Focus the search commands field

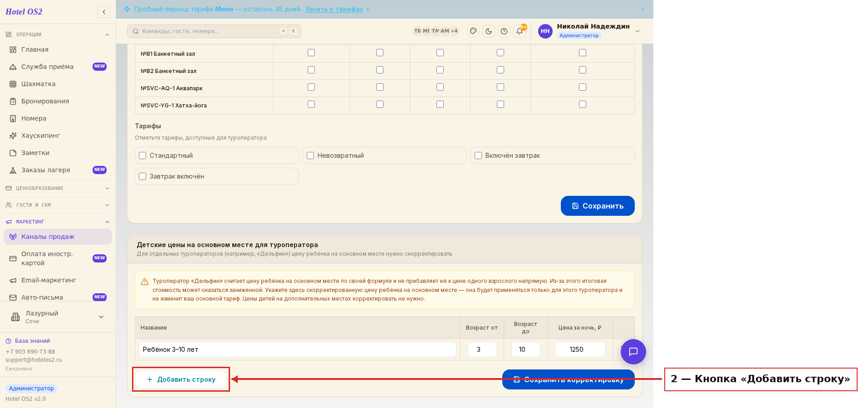pos(214,31)
